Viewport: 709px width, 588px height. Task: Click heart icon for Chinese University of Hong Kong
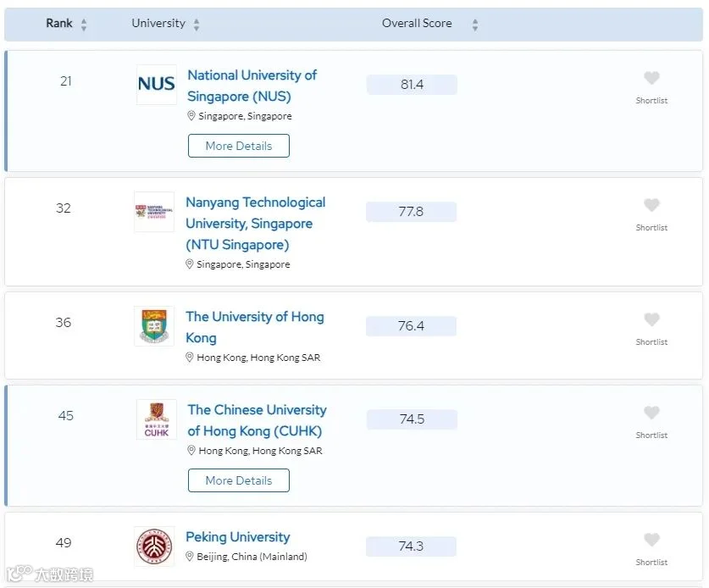(651, 413)
